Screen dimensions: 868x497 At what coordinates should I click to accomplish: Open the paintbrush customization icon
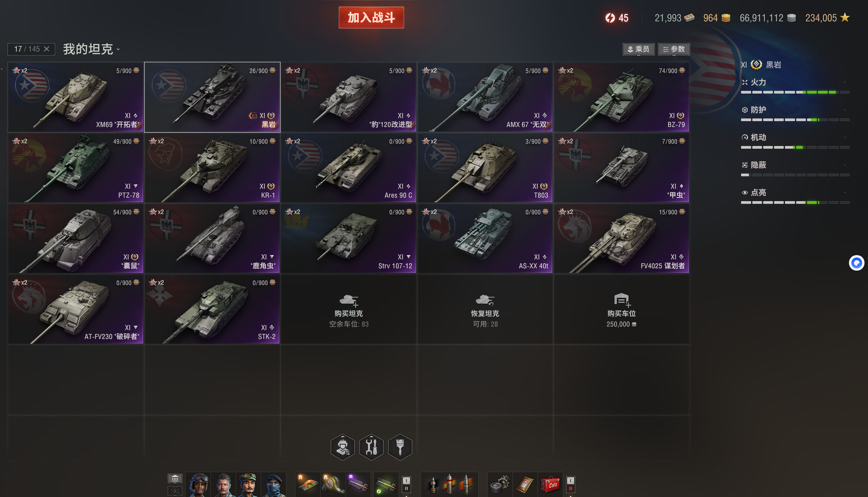[x=400, y=447]
